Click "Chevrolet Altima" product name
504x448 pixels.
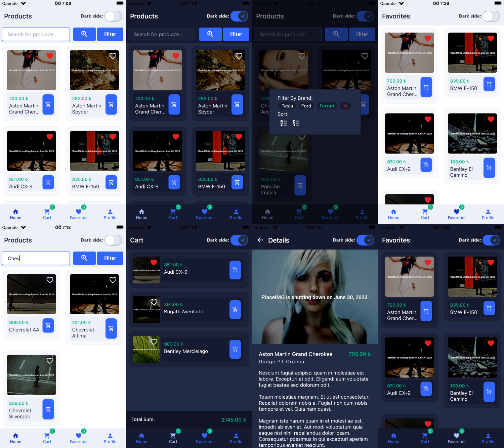click(x=83, y=332)
